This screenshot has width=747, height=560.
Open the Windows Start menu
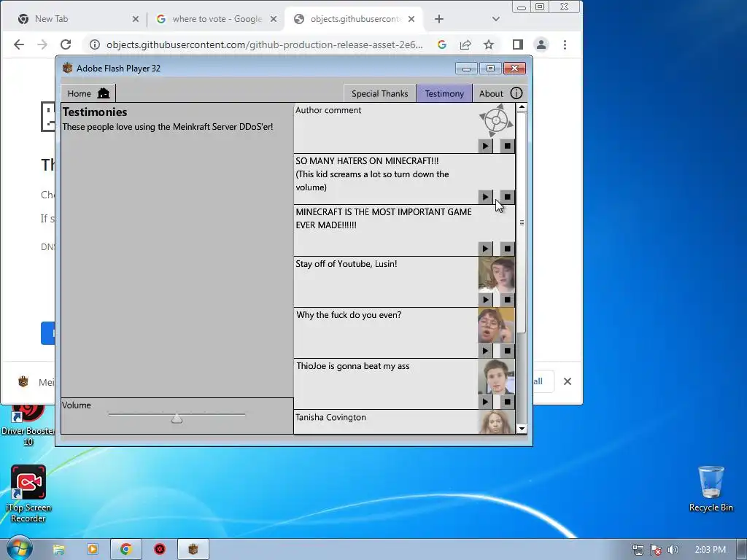click(x=19, y=549)
